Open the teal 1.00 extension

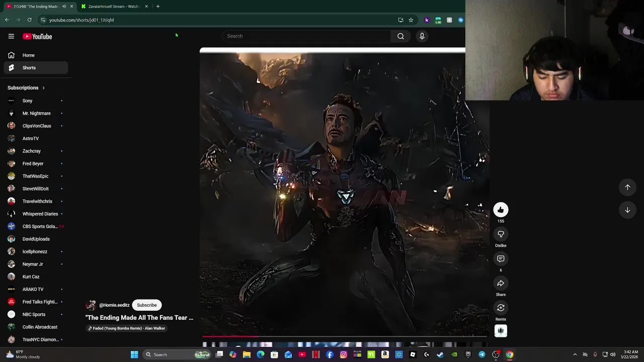[x=438, y=20]
